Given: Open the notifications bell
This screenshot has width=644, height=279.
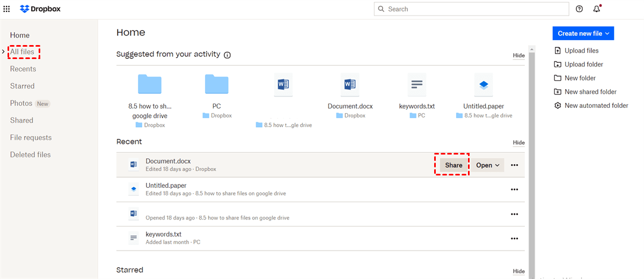Looking at the screenshot, I should 596,9.
